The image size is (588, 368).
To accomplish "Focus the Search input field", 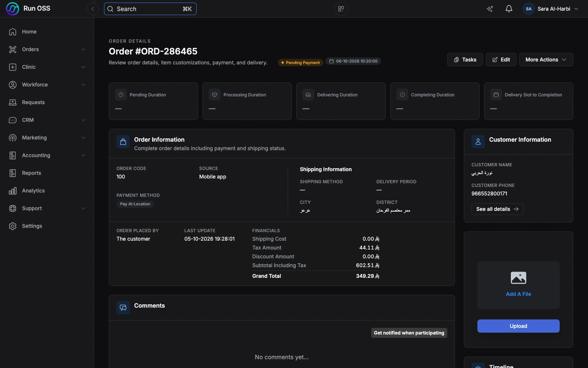I will [x=150, y=9].
